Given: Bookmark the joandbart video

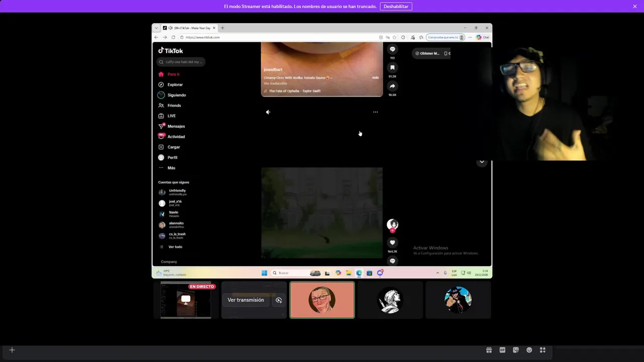Looking at the screenshot, I should point(392,67).
